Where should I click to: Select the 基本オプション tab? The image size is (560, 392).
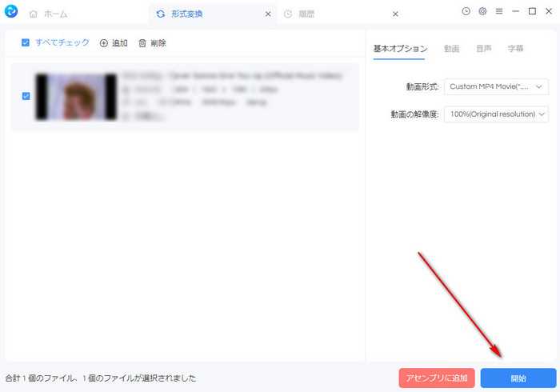click(x=400, y=49)
